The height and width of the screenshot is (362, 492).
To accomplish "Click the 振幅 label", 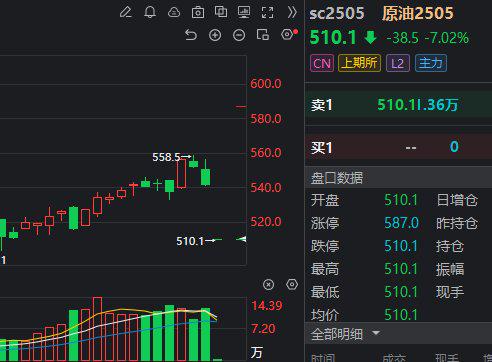I will pos(450,269).
